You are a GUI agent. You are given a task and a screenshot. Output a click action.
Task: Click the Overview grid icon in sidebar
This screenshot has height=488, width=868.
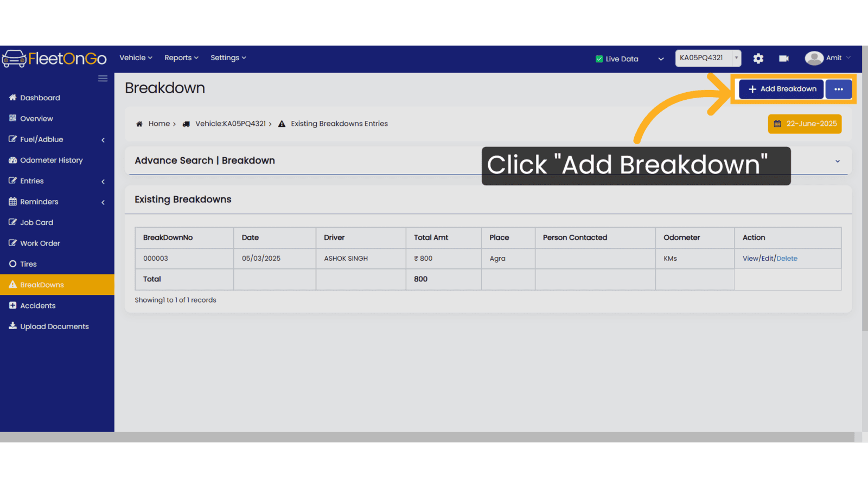(x=12, y=118)
